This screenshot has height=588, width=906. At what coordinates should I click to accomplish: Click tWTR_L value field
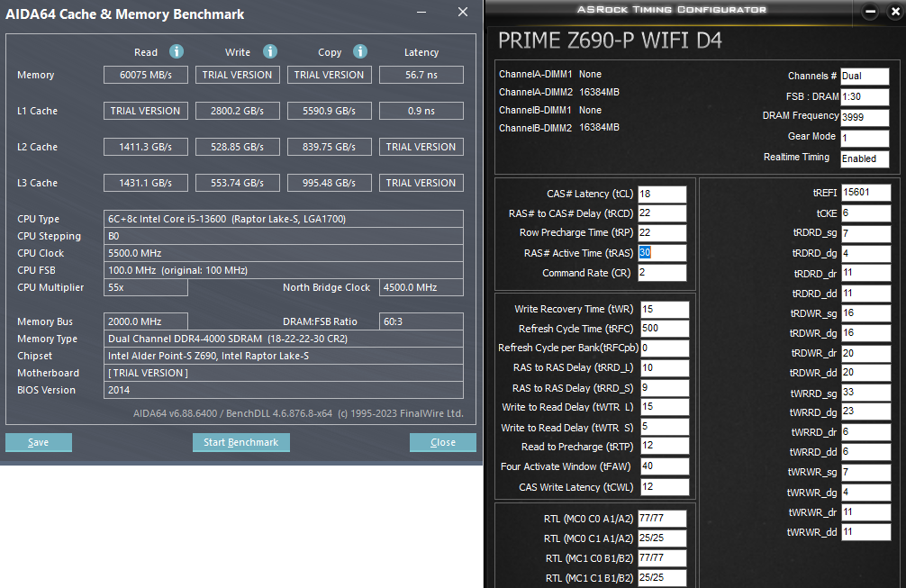pos(665,407)
